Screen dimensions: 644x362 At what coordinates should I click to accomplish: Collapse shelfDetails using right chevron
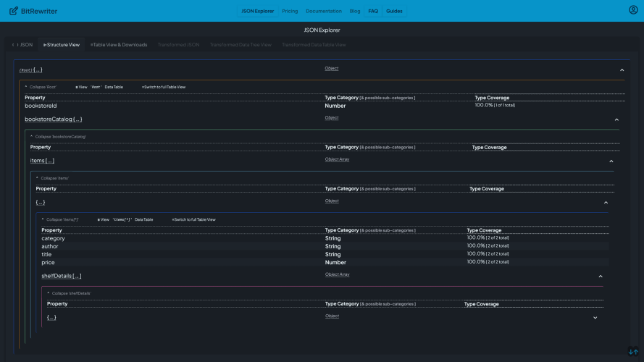click(x=601, y=277)
